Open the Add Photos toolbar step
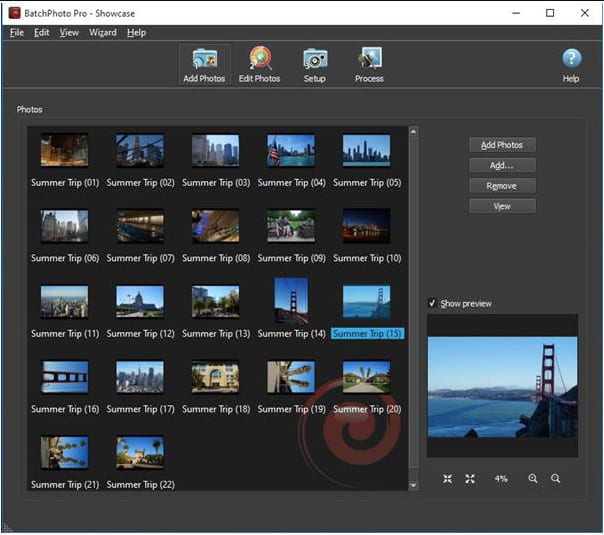Screen dimensions: 604x535 click(205, 64)
